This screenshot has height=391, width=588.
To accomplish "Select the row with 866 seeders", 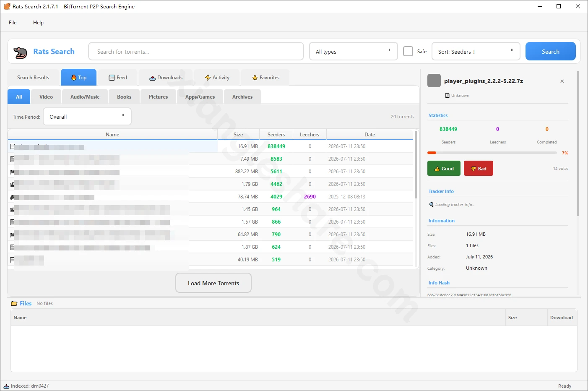I will click(x=211, y=222).
